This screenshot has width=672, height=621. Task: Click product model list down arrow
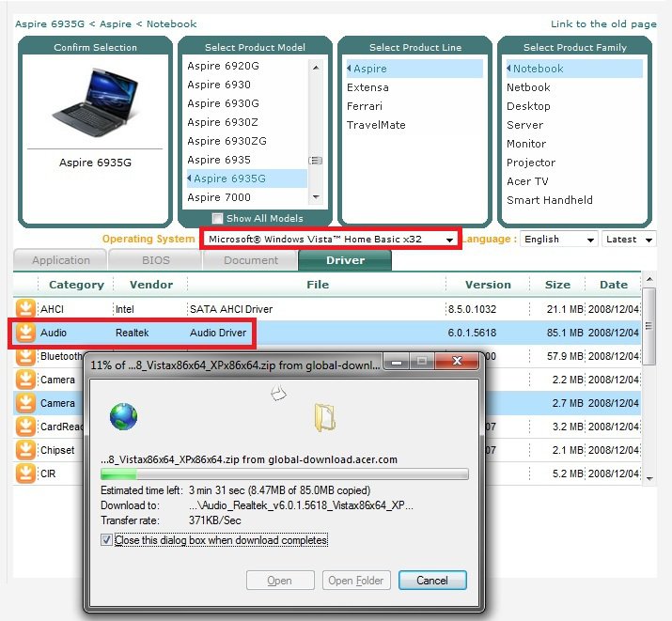coord(316,197)
